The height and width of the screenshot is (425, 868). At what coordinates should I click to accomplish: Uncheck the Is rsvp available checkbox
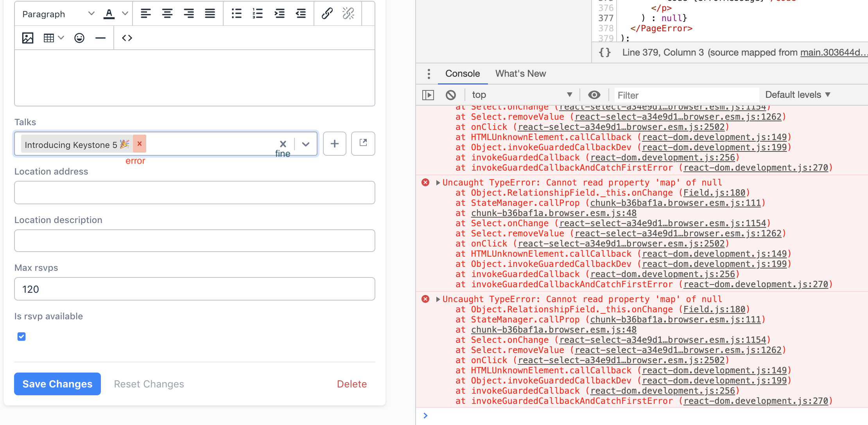22,337
